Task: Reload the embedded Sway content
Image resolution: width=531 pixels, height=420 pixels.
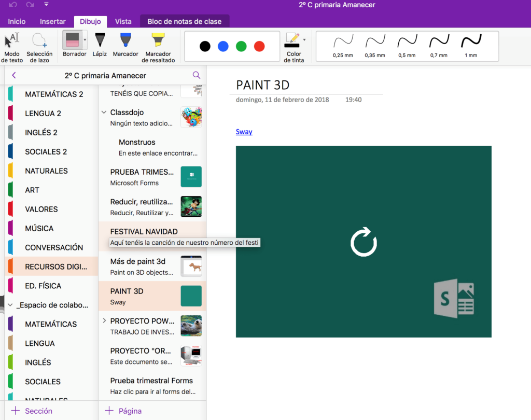Action: 364,242
